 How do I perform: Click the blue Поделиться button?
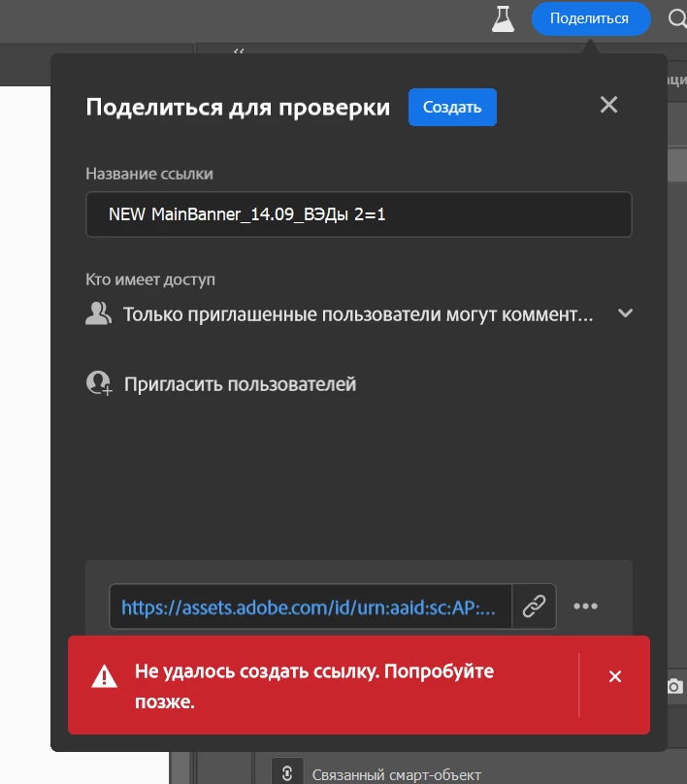coord(591,18)
